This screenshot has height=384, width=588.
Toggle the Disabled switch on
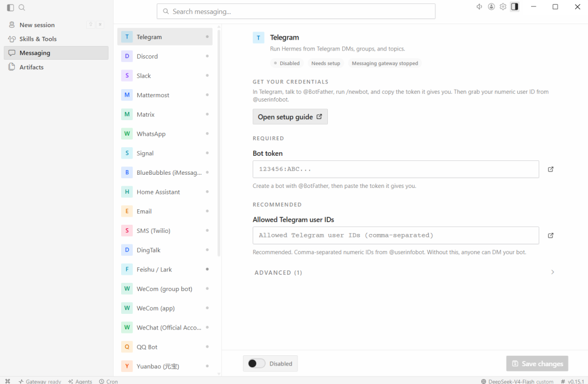coord(257,363)
